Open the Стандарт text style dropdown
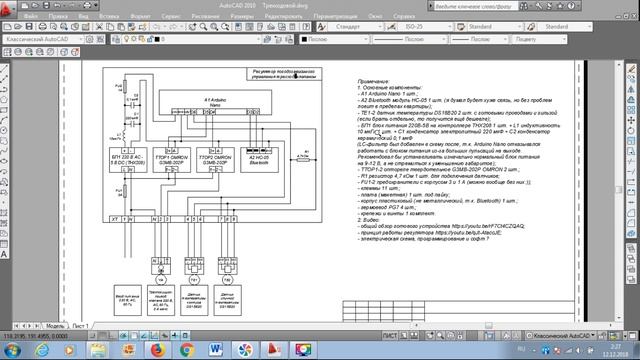The height and width of the screenshot is (360, 640). pos(380,27)
